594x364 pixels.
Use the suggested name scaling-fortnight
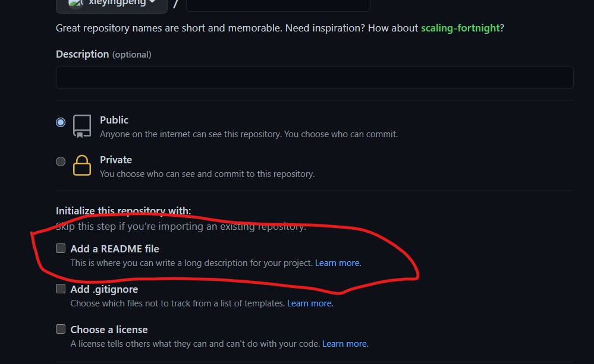460,28
